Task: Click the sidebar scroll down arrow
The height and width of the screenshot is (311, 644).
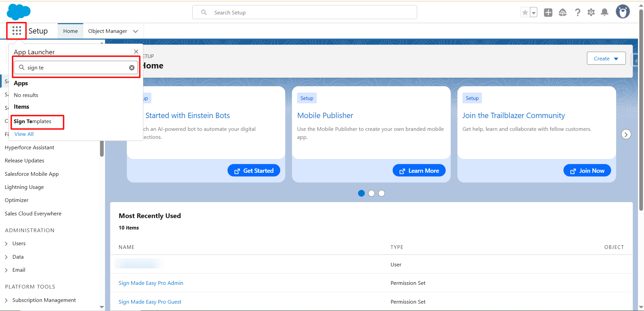Action: tap(102, 307)
